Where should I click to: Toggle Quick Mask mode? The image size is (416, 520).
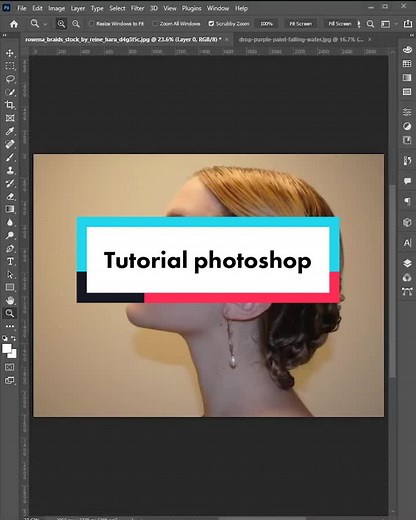click(x=10, y=367)
